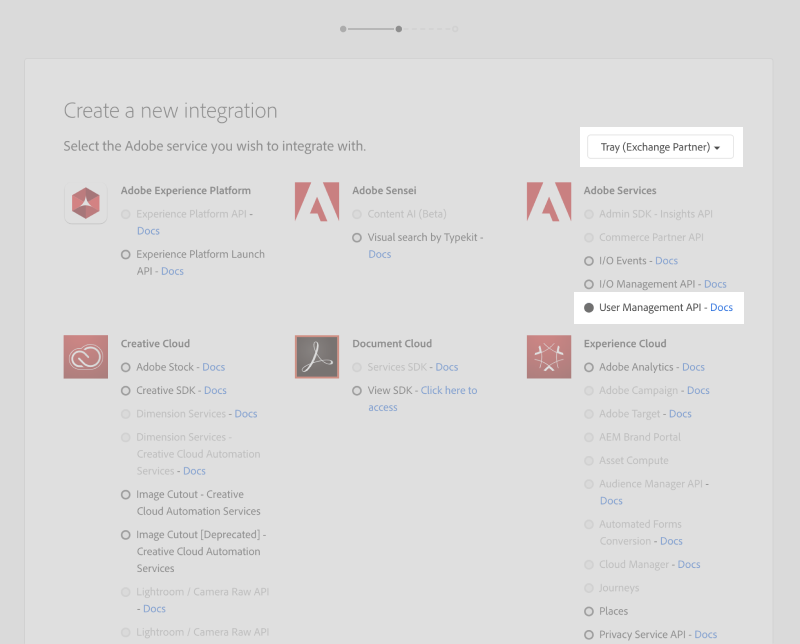Select the I/O Events radio button
This screenshot has width=800, height=644.
pyautogui.click(x=590, y=260)
